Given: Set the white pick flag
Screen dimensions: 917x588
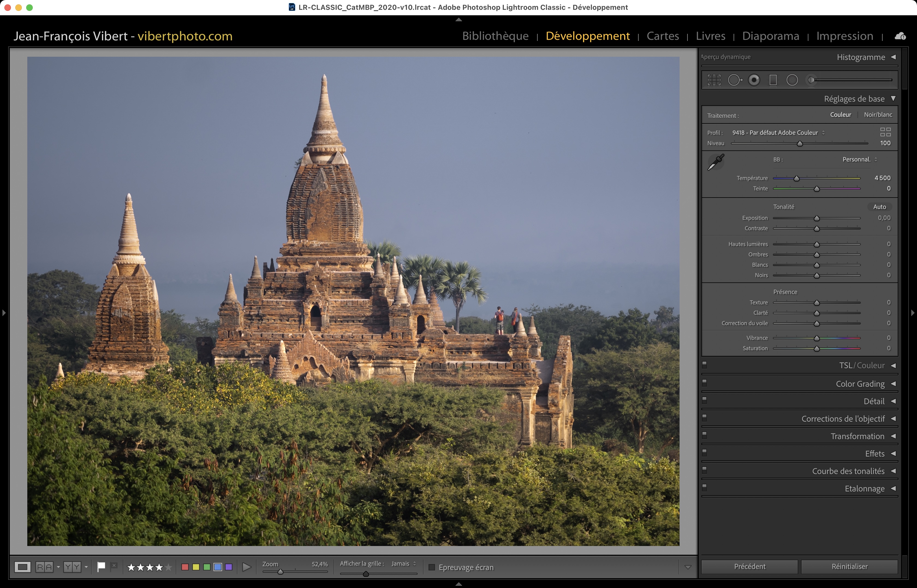Looking at the screenshot, I should [x=101, y=567].
